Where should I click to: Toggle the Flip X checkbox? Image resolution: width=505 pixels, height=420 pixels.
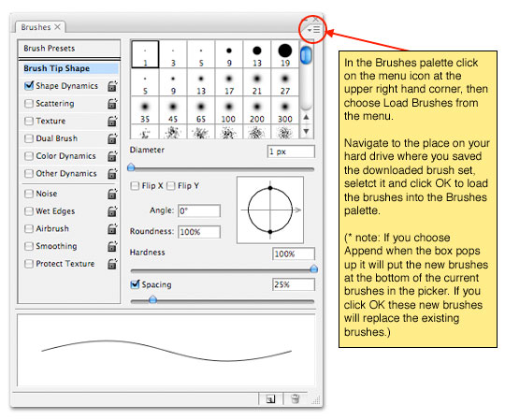(135, 186)
